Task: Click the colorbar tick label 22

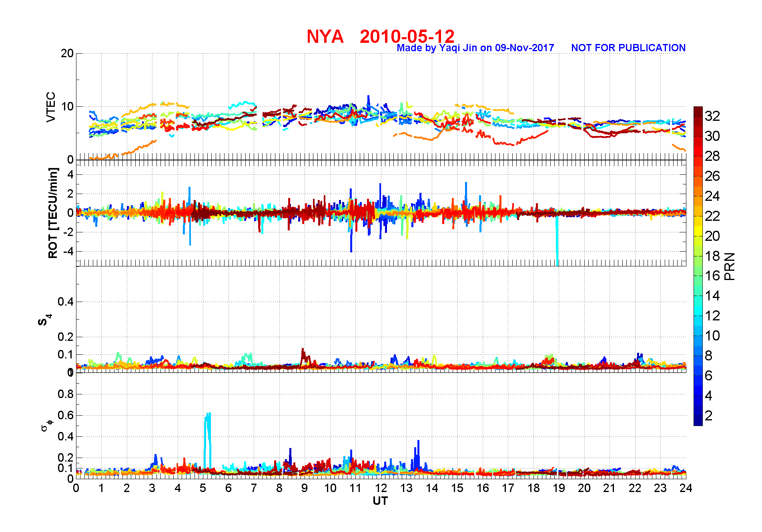Action: [x=712, y=216]
